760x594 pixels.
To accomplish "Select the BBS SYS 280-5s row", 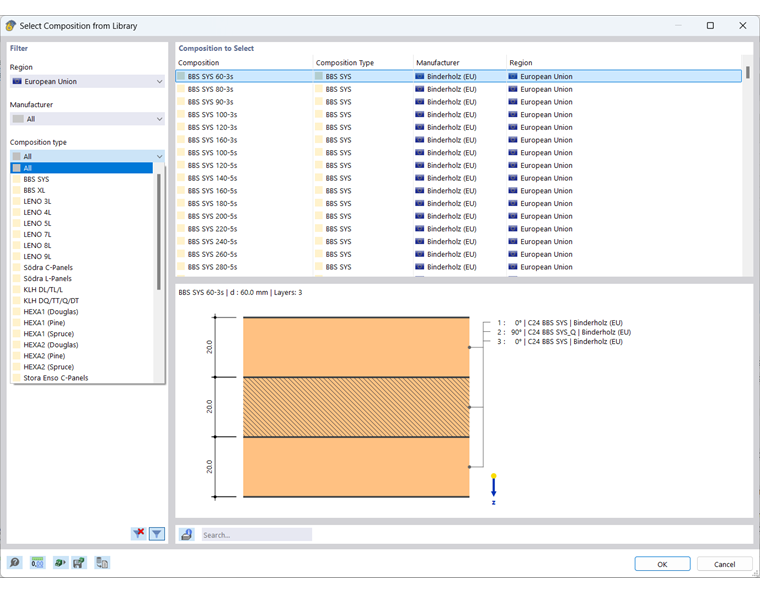I will point(458,267).
